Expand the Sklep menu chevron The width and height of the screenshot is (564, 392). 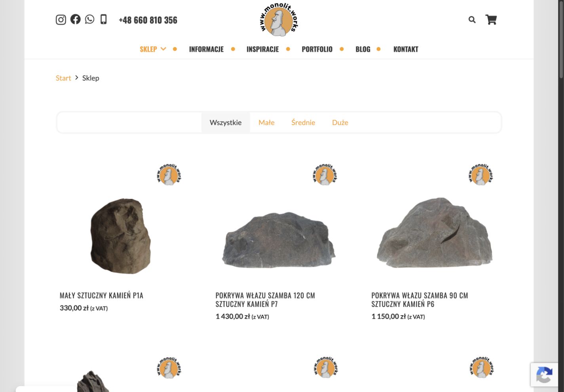(163, 49)
